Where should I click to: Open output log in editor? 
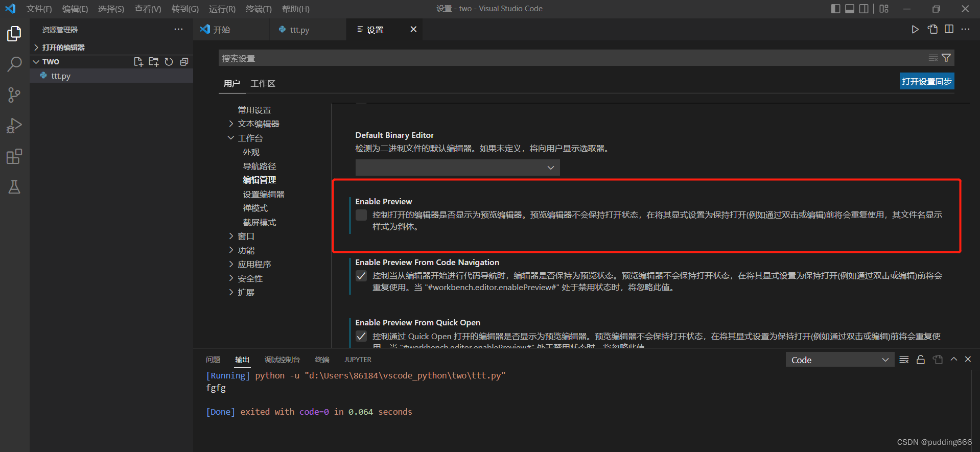[938, 360]
